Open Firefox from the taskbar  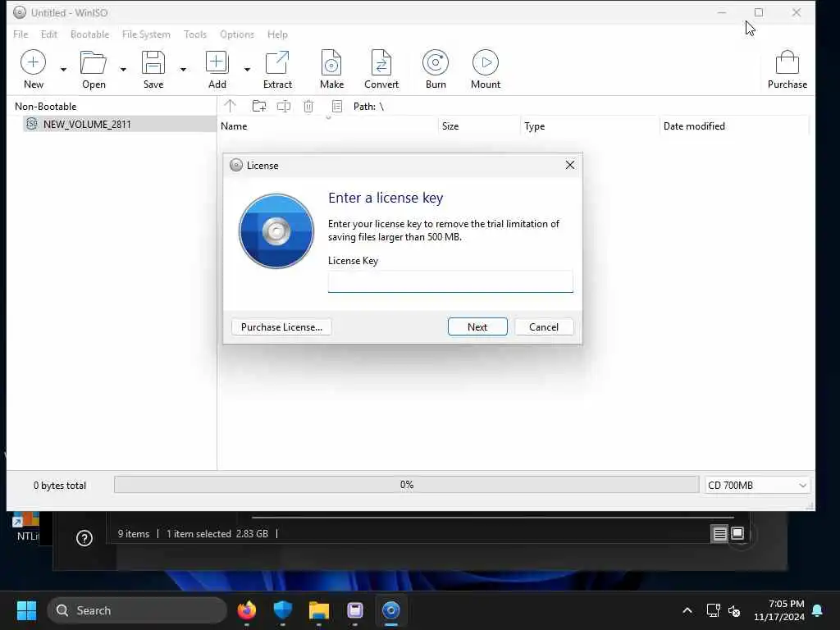pos(246,610)
